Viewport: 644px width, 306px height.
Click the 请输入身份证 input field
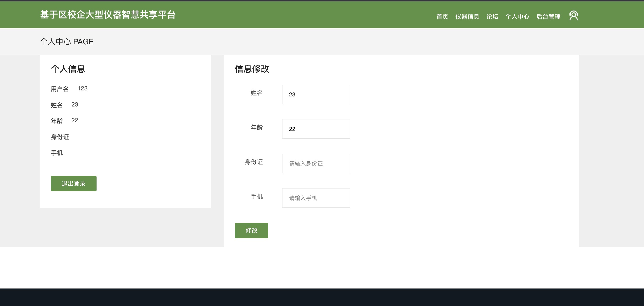[x=316, y=163]
